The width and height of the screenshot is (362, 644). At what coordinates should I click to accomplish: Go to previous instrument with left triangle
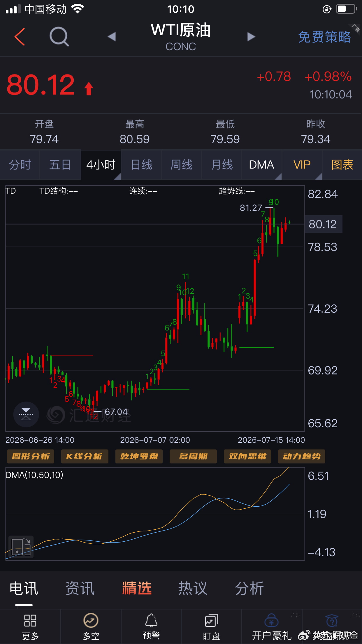click(x=112, y=37)
